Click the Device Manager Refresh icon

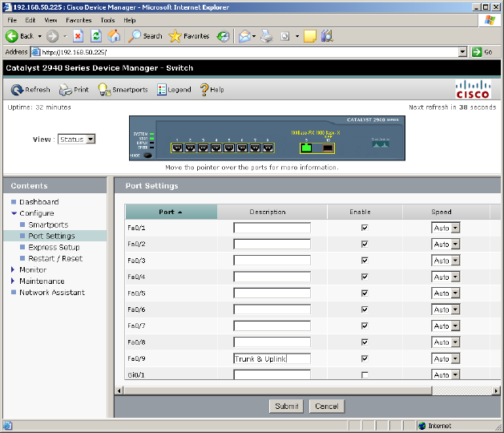tap(17, 90)
